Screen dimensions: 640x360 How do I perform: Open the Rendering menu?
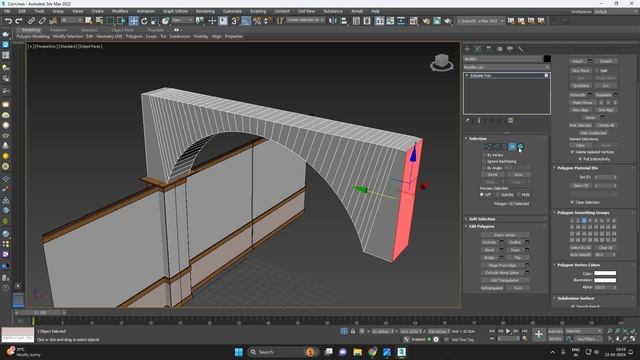[205, 11]
